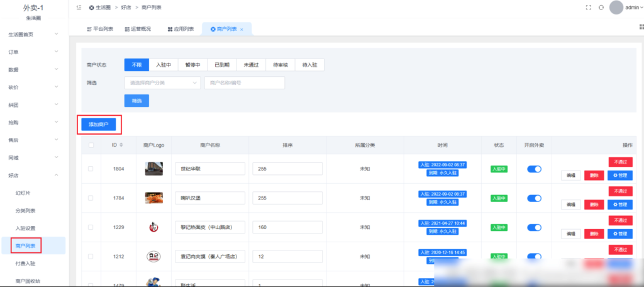Toggle 开启外卖 switch for 黎记热面皮
The width and height of the screenshot is (644, 287).
535,227
